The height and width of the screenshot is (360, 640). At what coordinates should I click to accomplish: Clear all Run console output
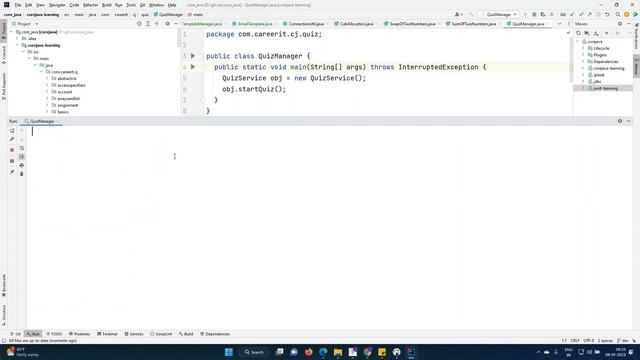[x=22, y=174]
